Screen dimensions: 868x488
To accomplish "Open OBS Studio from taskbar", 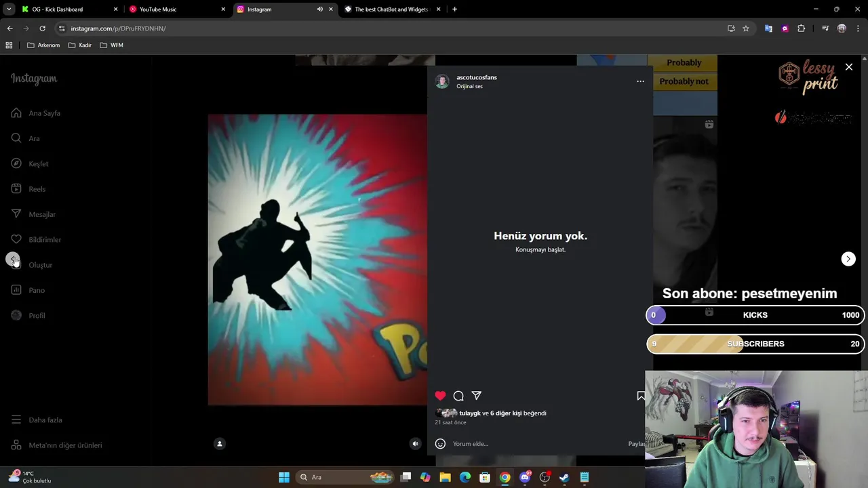I will tap(545, 477).
